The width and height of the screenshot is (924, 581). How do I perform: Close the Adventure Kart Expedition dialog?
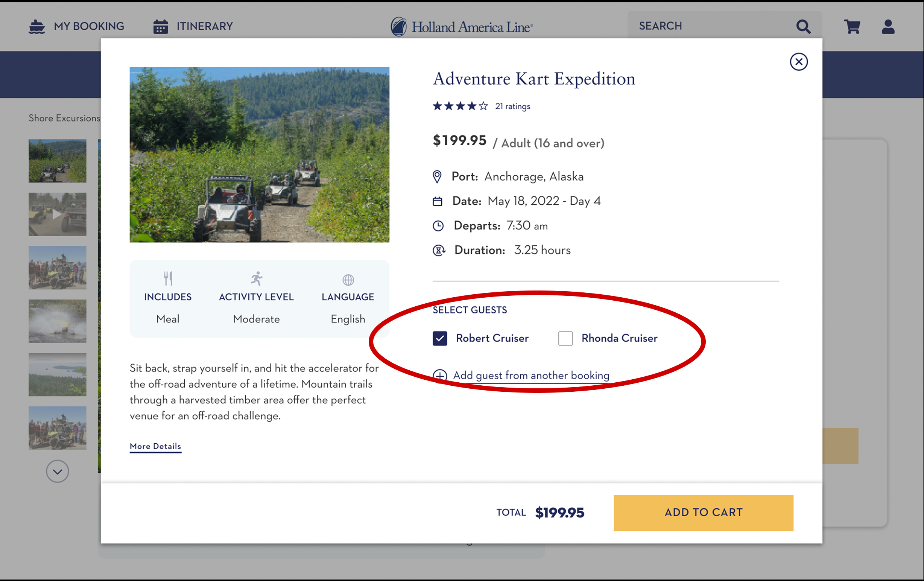pyautogui.click(x=798, y=62)
